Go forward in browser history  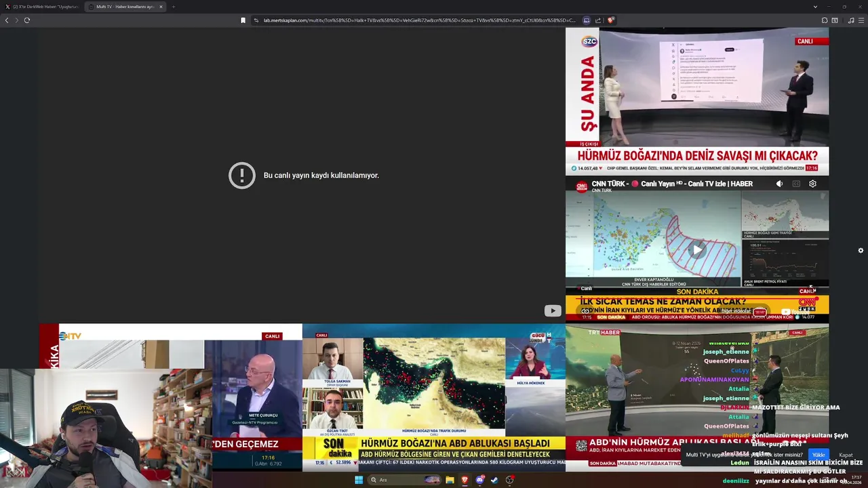click(17, 20)
